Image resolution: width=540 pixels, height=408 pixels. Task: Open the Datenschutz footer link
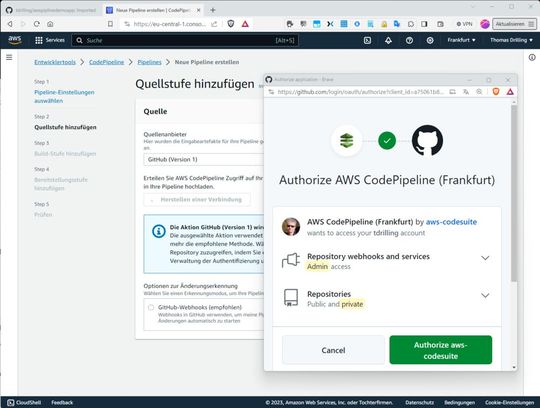coord(419,402)
